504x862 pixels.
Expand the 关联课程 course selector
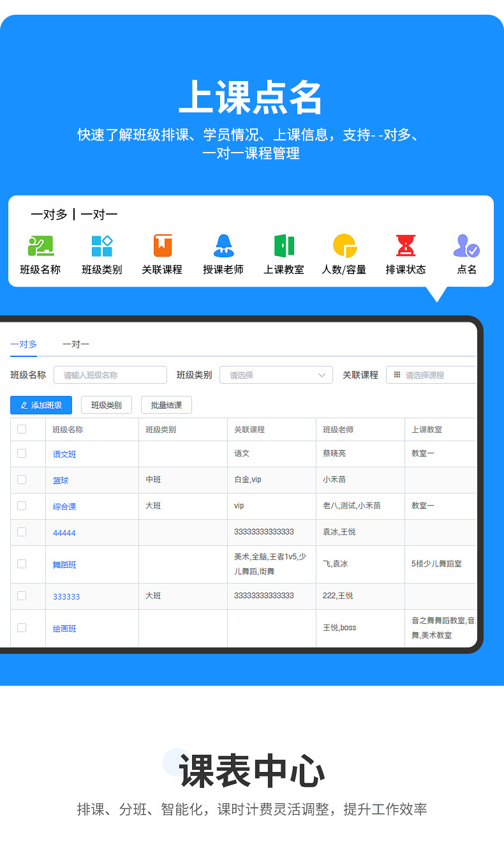tap(431, 375)
